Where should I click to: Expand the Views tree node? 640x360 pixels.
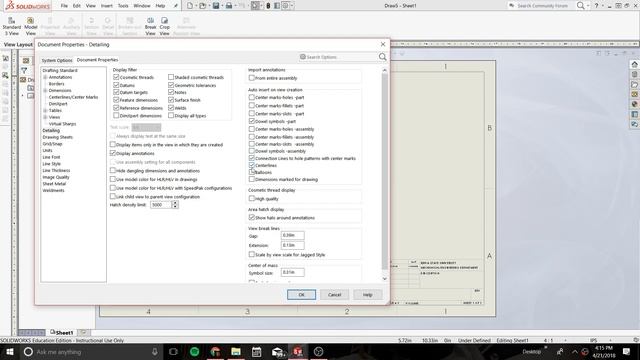pyautogui.click(x=45, y=117)
